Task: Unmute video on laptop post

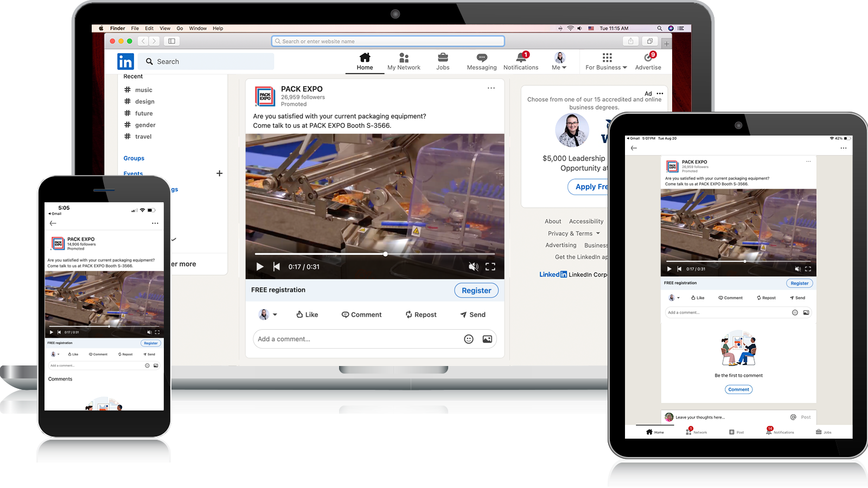Action: (x=474, y=266)
